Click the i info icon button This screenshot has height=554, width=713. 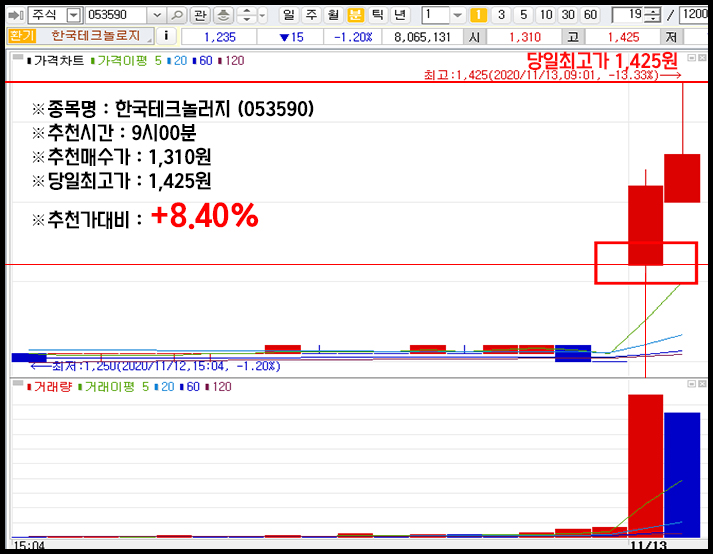[166, 36]
